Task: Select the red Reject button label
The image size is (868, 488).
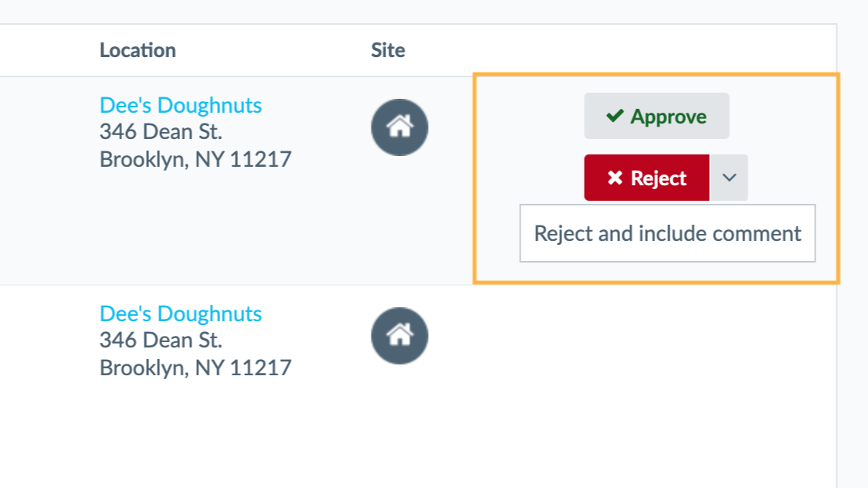Action: click(x=658, y=178)
